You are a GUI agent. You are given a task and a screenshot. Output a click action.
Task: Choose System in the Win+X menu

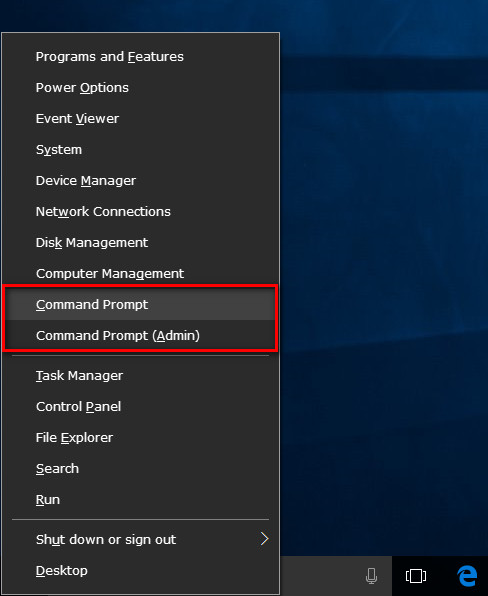pos(141,150)
